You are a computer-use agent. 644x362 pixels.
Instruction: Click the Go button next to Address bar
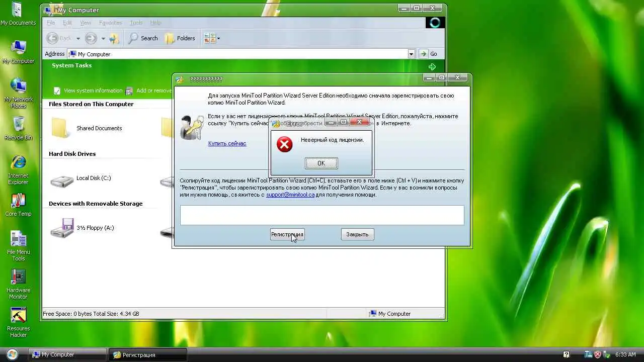[429, 54]
